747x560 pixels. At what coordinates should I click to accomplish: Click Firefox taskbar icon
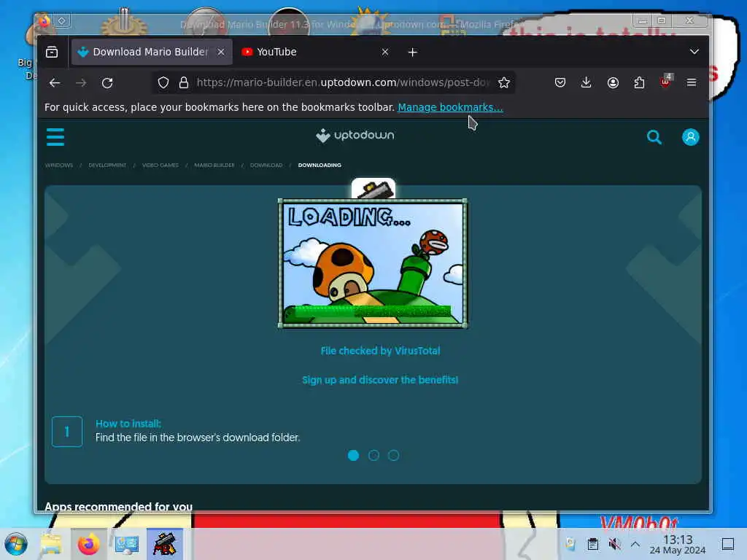pyautogui.click(x=88, y=544)
